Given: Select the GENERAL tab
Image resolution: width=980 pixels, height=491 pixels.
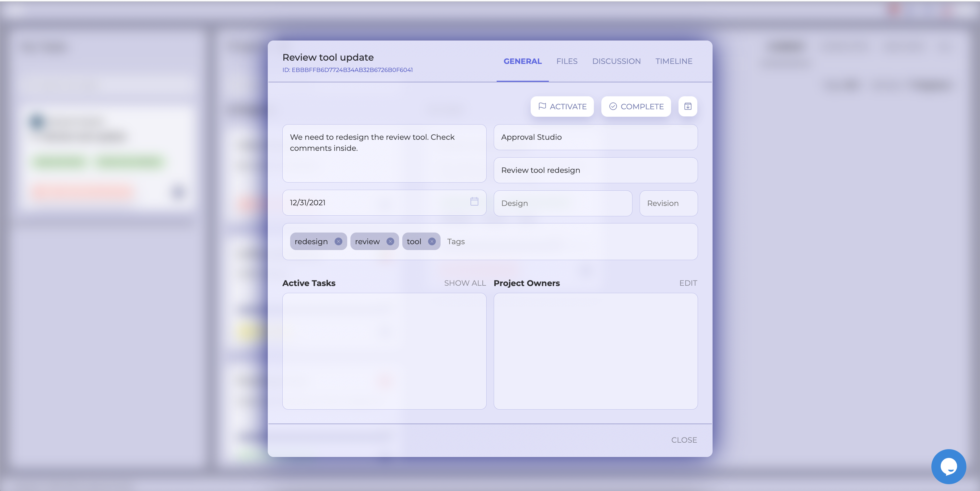Looking at the screenshot, I should (522, 61).
